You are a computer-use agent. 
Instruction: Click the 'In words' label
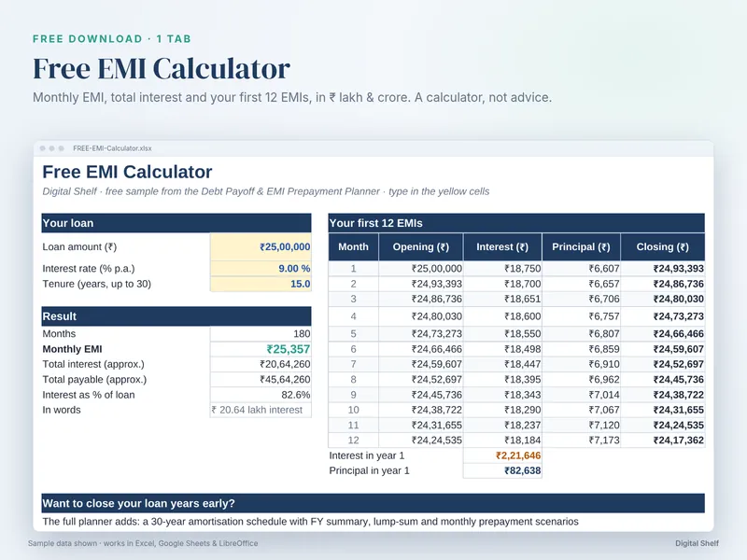coord(62,410)
